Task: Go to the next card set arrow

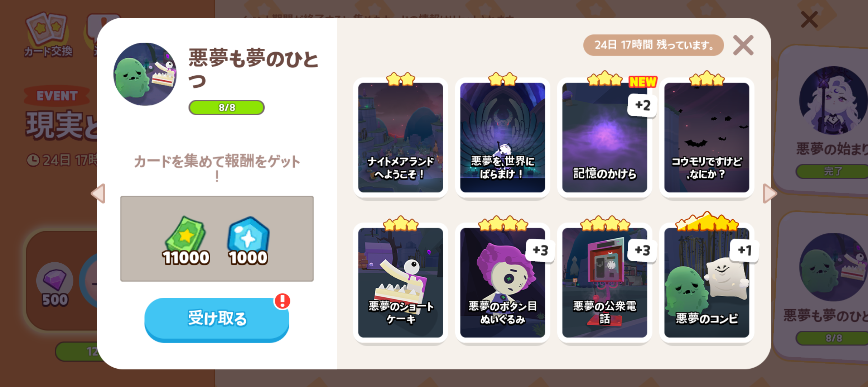Action: coord(770,193)
